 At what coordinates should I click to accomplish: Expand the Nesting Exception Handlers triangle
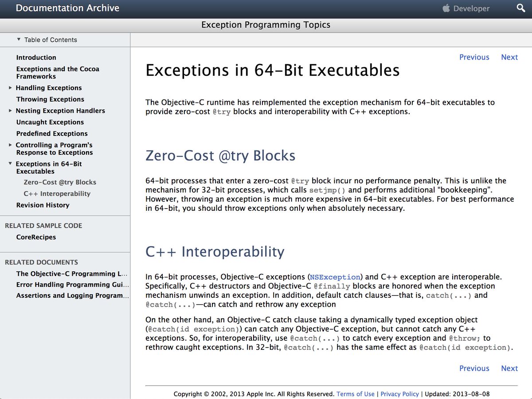tap(11, 111)
